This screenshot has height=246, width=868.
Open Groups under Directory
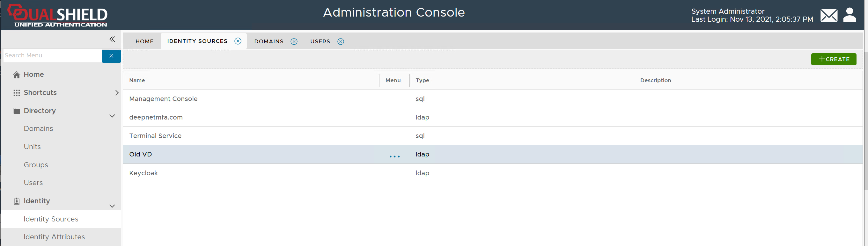pyautogui.click(x=36, y=165)
